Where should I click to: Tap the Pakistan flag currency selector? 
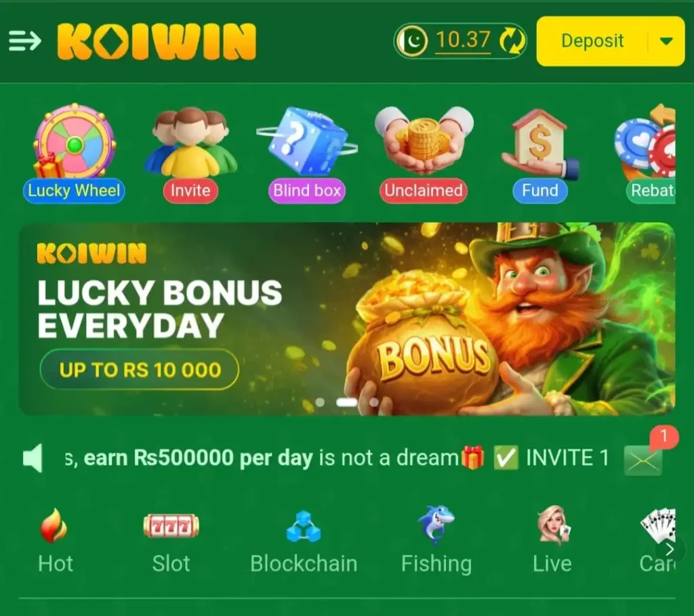click(x=412, y=41)
